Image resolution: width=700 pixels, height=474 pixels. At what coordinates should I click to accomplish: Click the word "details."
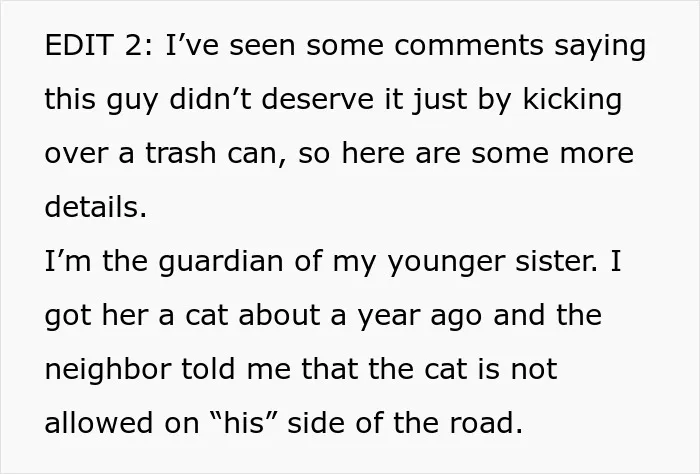point(96,207)
